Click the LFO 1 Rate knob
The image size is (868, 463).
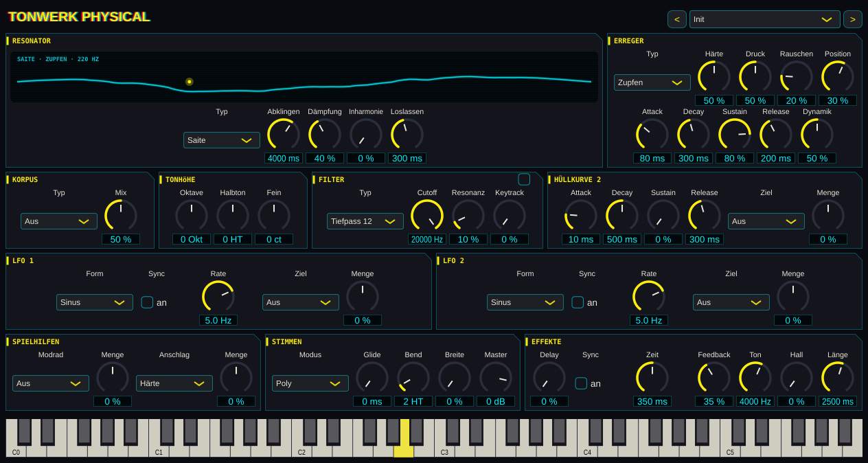tap(218, 297)
